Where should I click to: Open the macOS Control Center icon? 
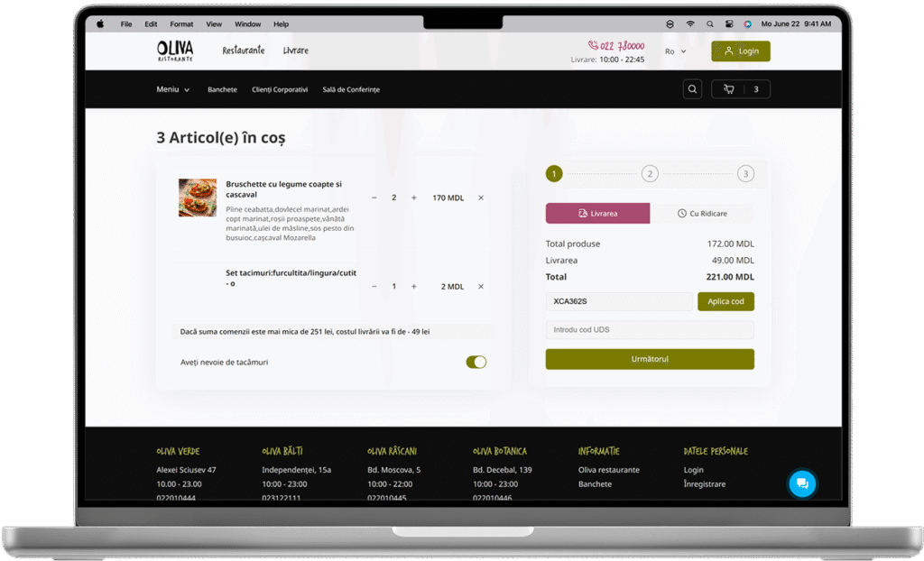pos(729,24)
